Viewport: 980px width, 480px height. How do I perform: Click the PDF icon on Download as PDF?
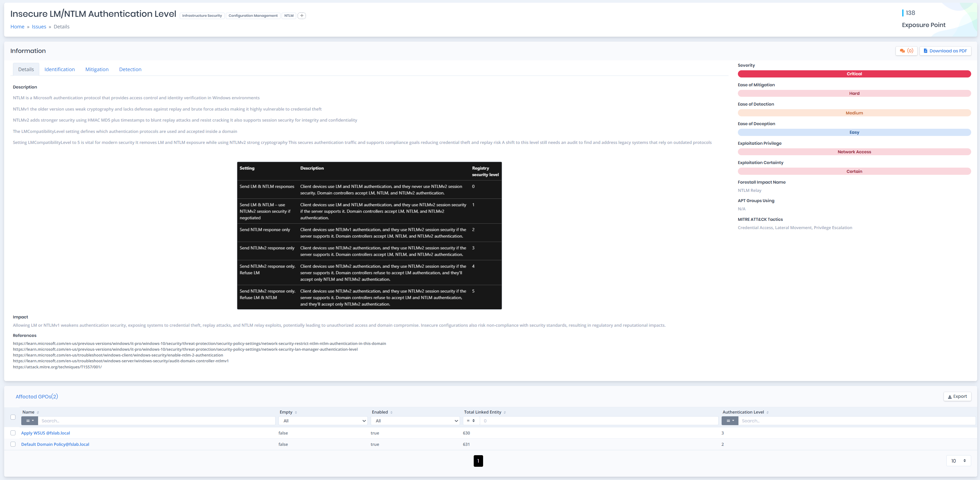[926, 50]
